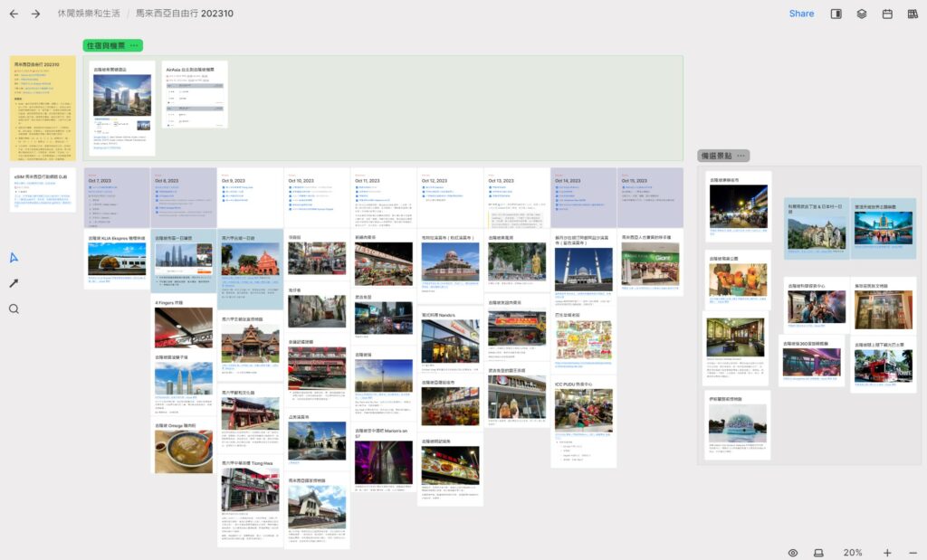The height and width of the screenshot is (560, 927).
Task: Open the layers stack panel icon
Action: click(x=862, y=14)
